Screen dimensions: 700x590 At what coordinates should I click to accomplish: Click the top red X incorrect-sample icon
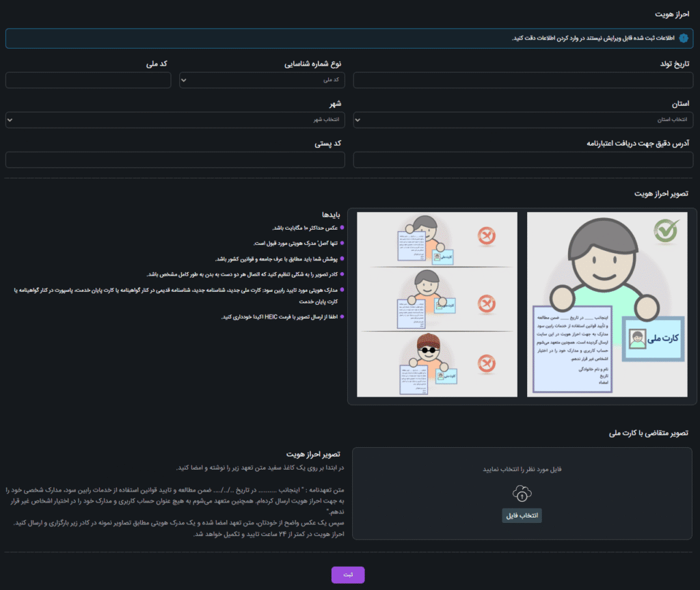[487, 237]
